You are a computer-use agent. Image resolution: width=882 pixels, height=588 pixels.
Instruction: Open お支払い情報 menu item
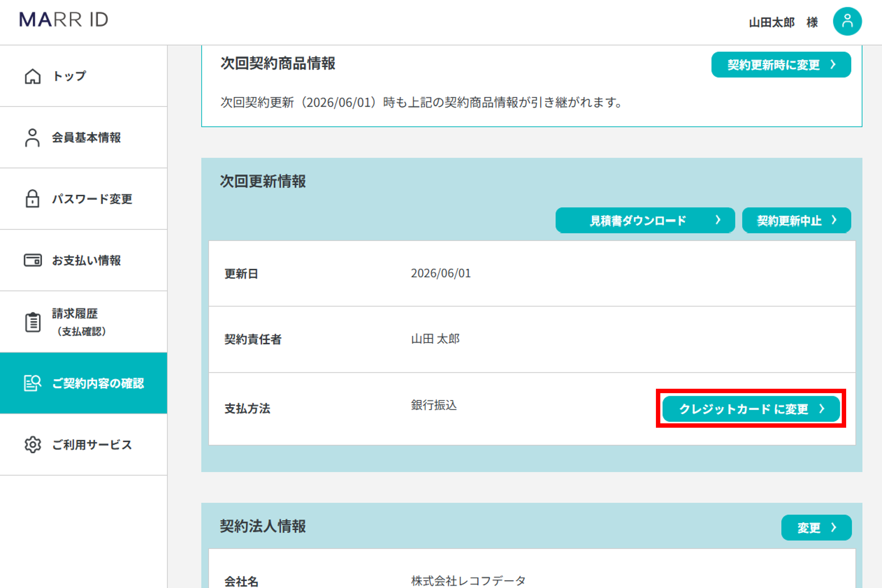coord(84,260)
